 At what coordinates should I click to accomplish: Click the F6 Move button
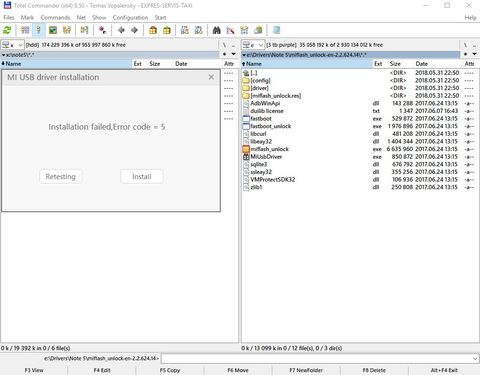coord(238,370)
